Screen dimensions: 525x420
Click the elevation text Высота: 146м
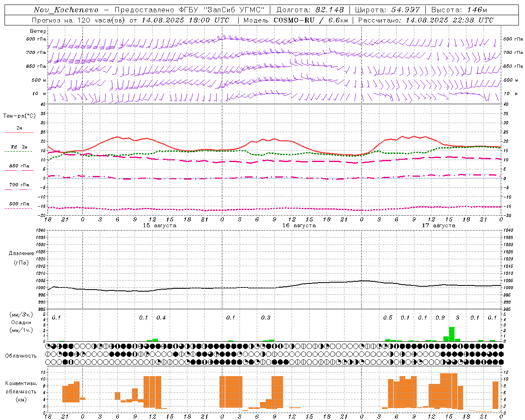[x=459, y=10]
